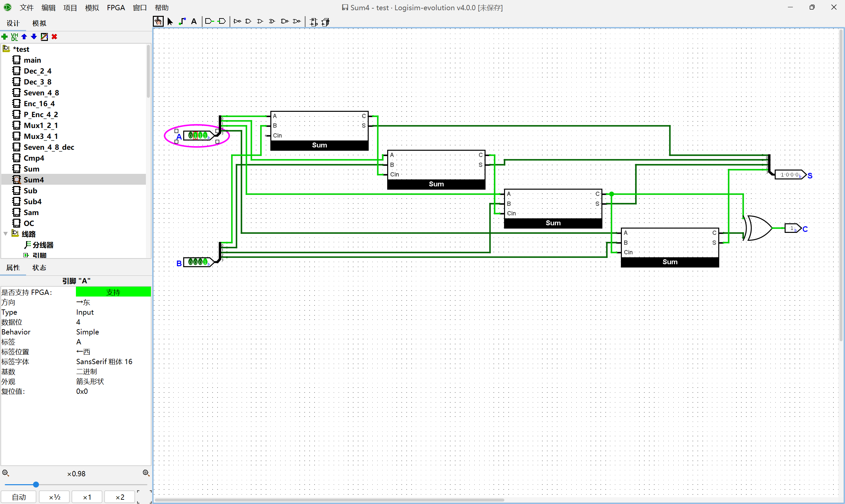Image resolution: width=845 pixels, height=504 pixels.
Task: Collapse the 线路 library folder
Action: pos(5,234)
